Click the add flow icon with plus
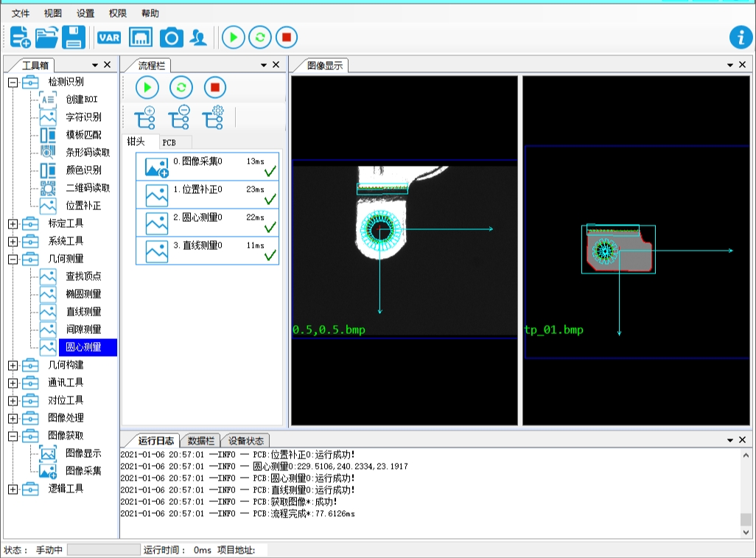This screenshot has width=756, height=558. [x=144, y=117]
